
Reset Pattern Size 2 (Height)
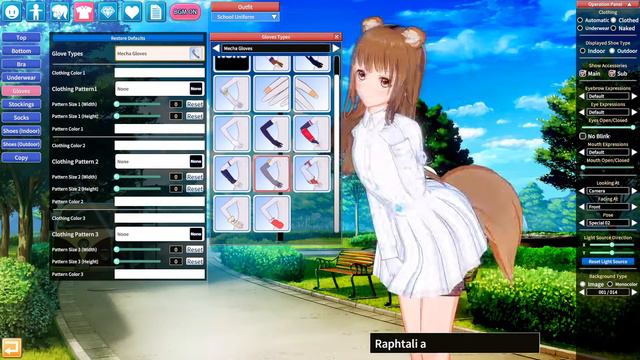[x=195, y=189]
